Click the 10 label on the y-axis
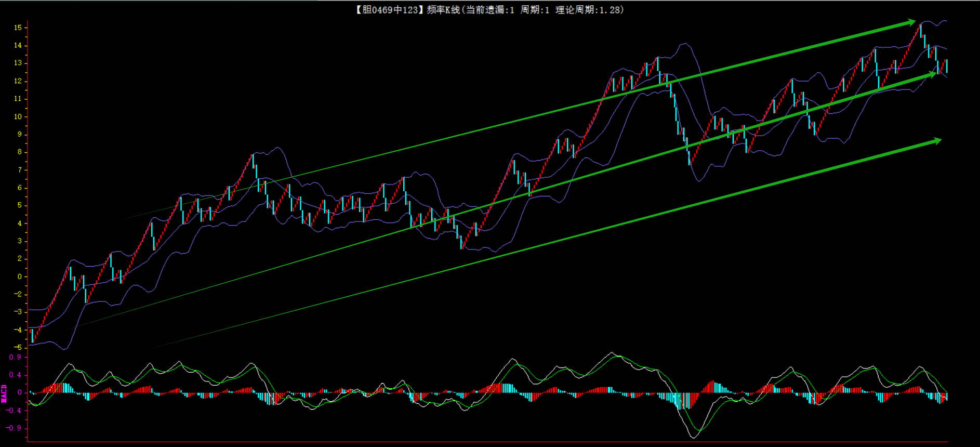980x447 pixels. point(18,116)
